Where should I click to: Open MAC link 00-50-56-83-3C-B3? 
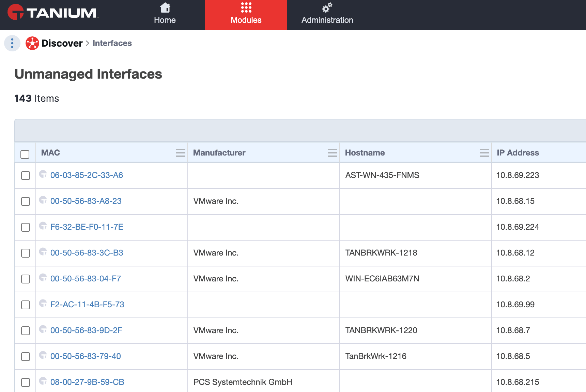(87, 253)
